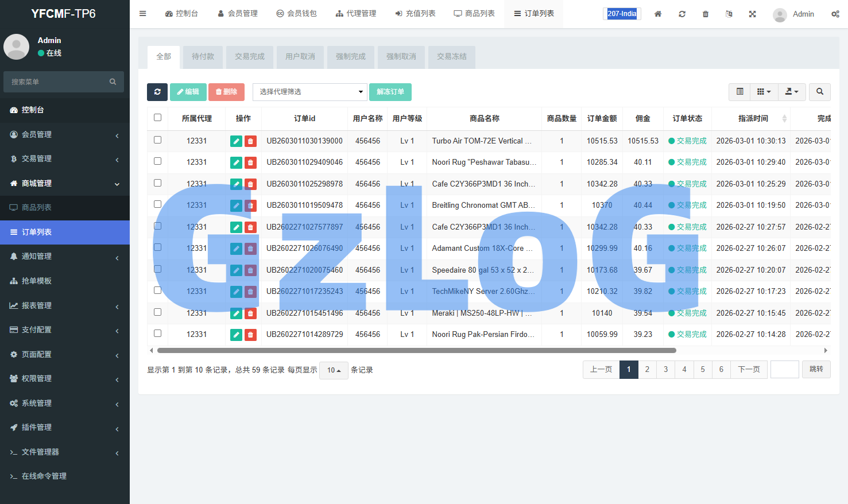Click the dark refresh table button

coord(157,92)
